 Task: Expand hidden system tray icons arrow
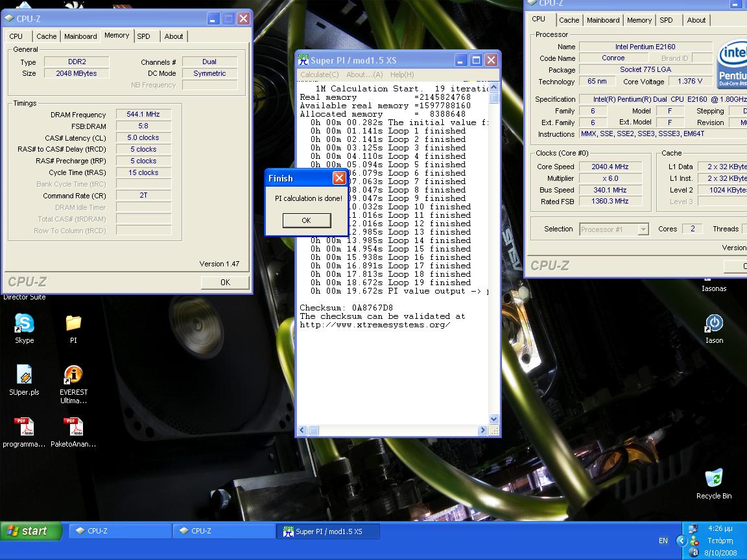682,541
